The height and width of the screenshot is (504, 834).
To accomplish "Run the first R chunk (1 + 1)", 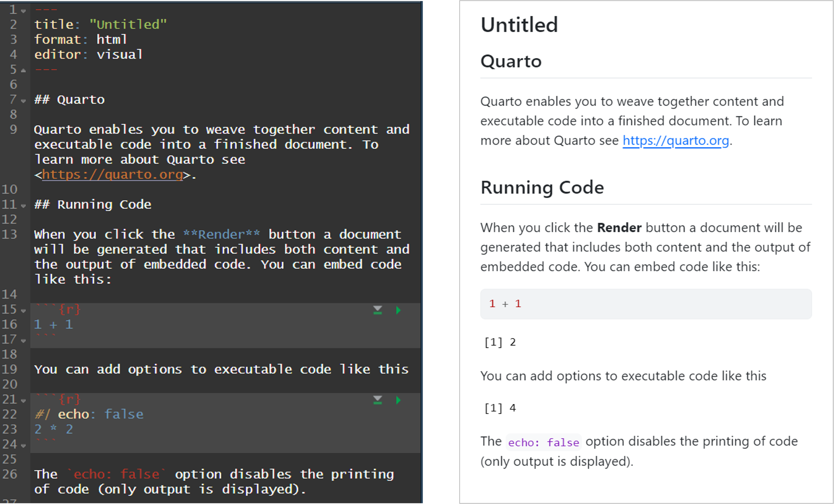I will [398, 310].
